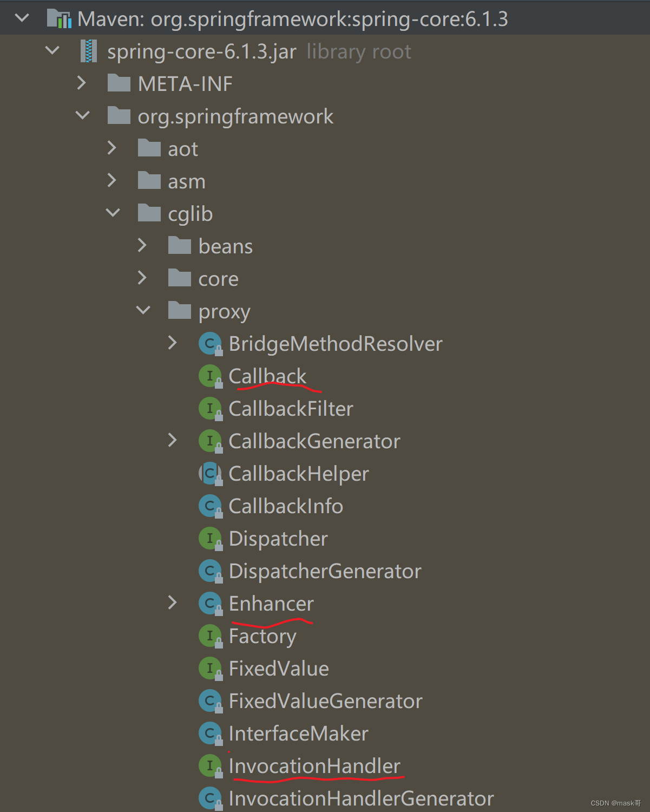
Task: Click the class icon next to BridgeMethodResolver
Action: pyautogui.click(x=210, y=343)
